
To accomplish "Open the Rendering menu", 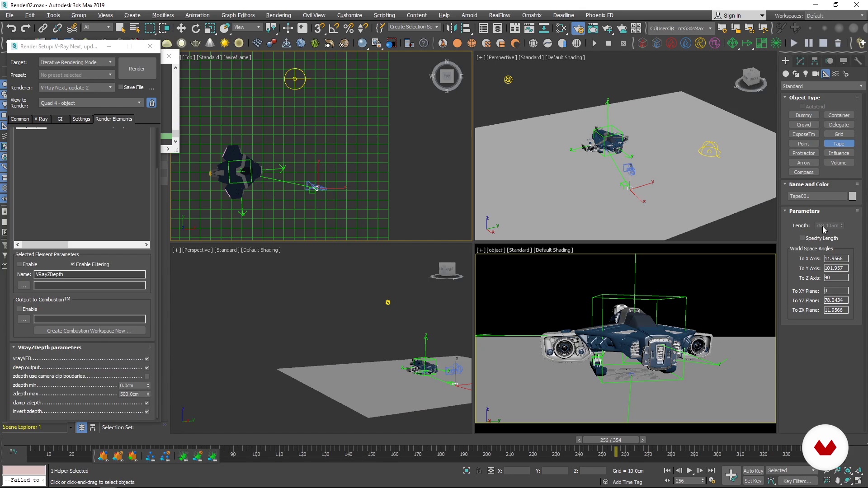I will click(278, 15).
